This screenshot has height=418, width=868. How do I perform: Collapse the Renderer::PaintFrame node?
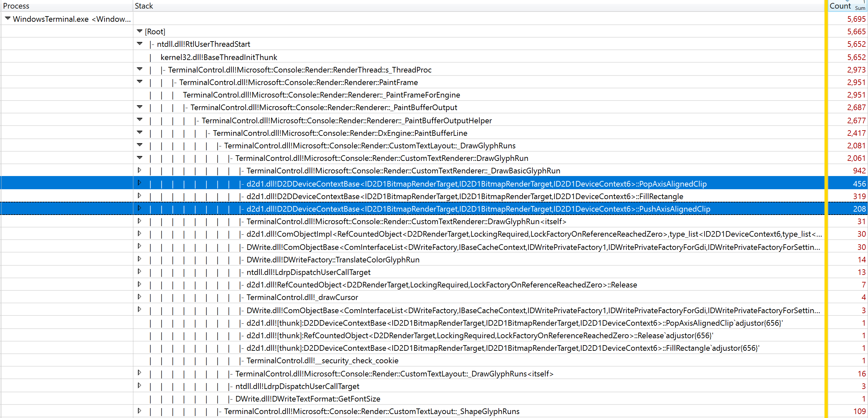(139, 81)
